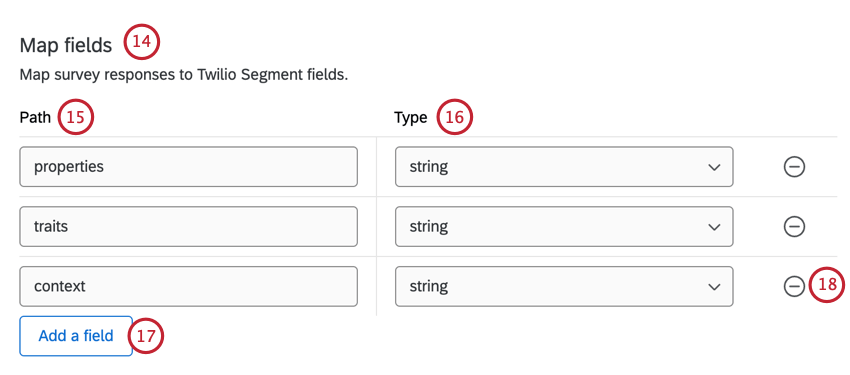This screenshot has width=850, height=375.
Task: Open type dropdown for traits row
Action: click(564, 226)
